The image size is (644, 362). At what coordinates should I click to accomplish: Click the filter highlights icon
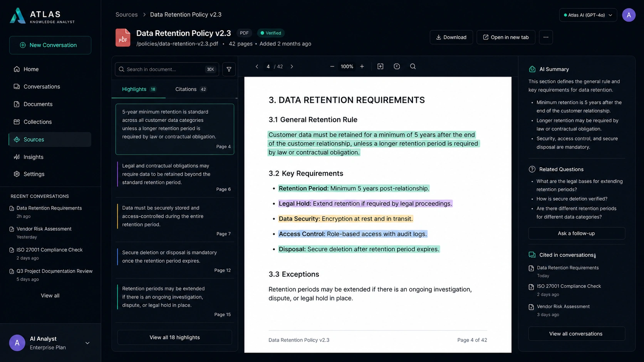tap(229, 69)
